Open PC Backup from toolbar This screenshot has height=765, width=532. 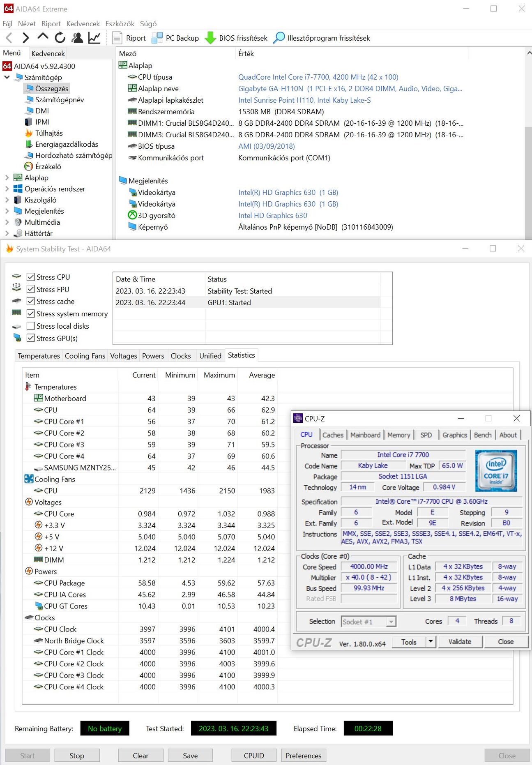[175, 38]
